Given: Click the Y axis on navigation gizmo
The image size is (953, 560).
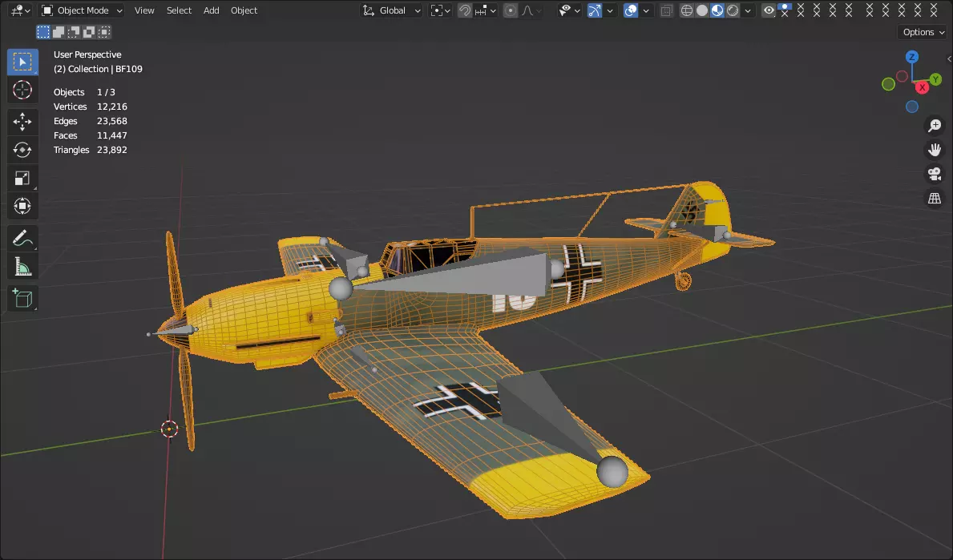Looking at the screenshot, I should point(935,79).
